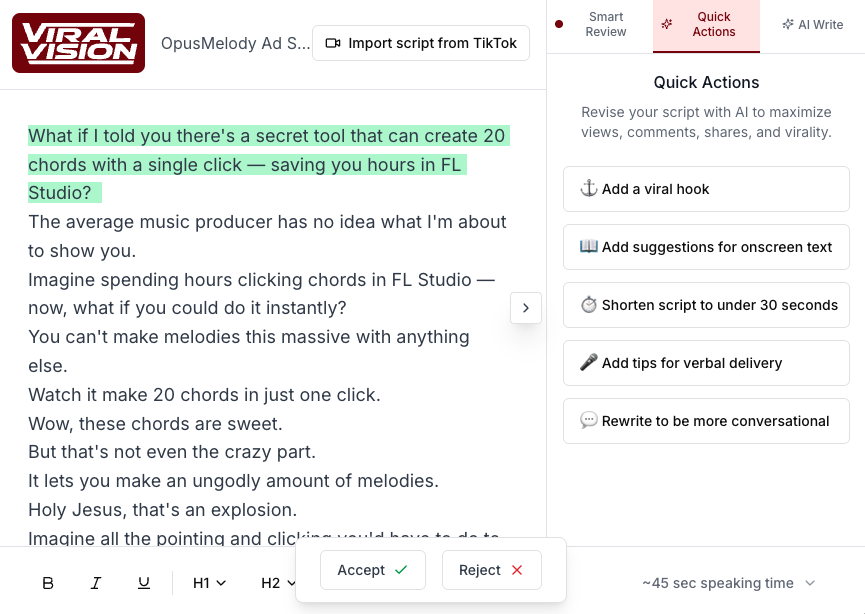The image size is (865, 614).
Task: Click Add a viral hook
Action: [x=706, y=189]
